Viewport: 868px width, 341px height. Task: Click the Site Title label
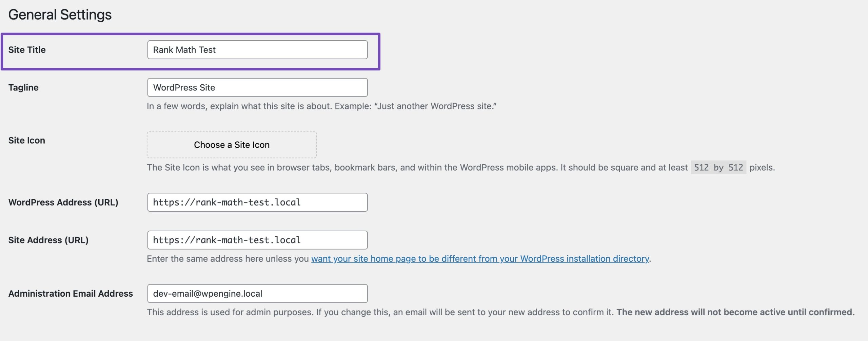pyautogui.click(x=27, y=50)
